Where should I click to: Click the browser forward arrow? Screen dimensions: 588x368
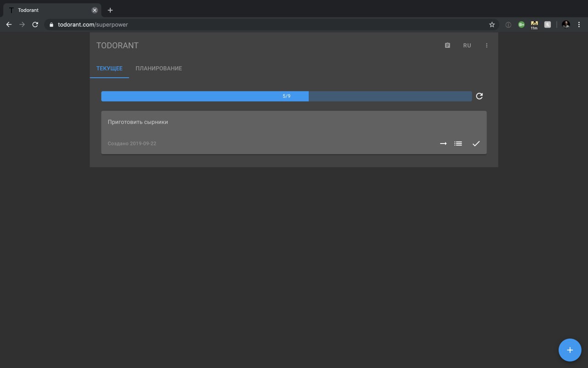22,25
